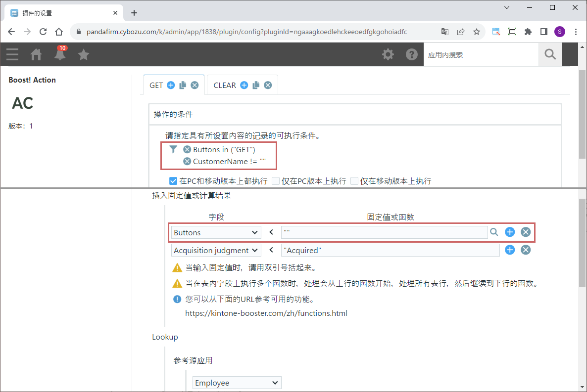Image resolution: width=587 pixels, height=392 pixels.
Task: Duplicate the CLEAR tab
Action: [256, 85]
